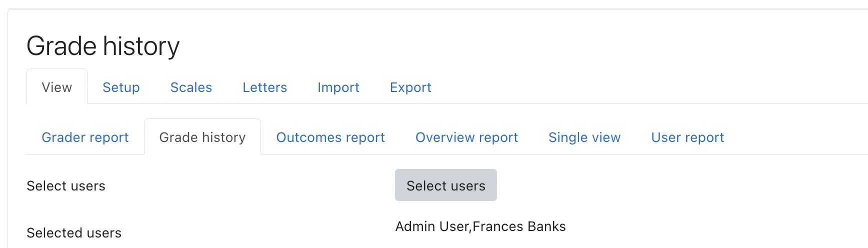Screen dimensions: 868x248
Task: Click the Selected users field label
Action: 74,233
